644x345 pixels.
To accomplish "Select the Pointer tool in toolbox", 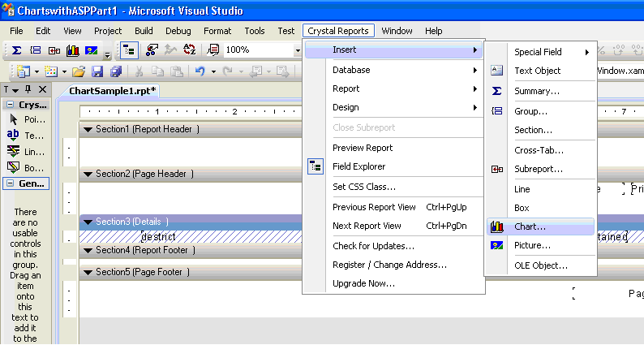I will [x=27, y=119].
